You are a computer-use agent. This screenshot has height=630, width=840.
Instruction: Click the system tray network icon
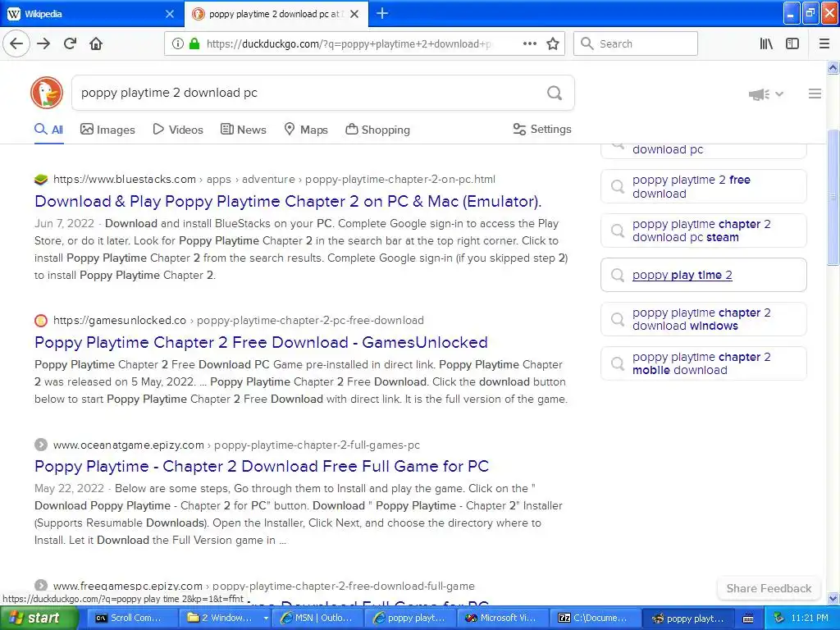coord(779,619)
